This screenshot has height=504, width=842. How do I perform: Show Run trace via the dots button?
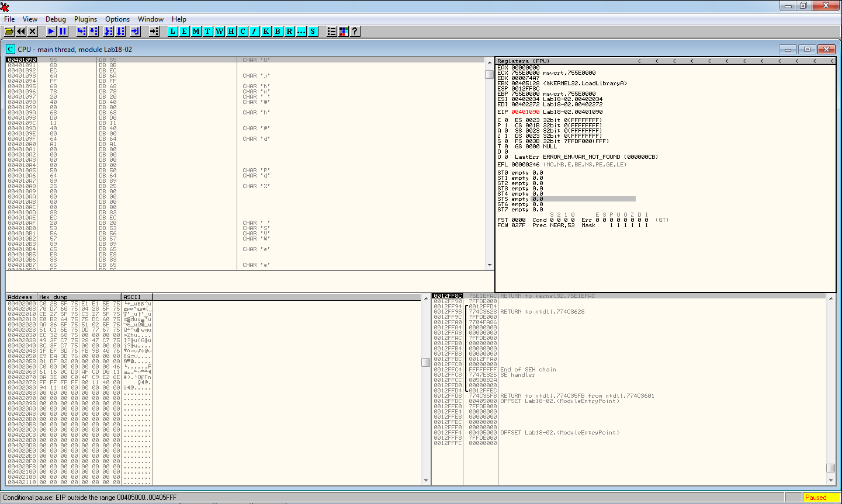click(x=302, y=32)
